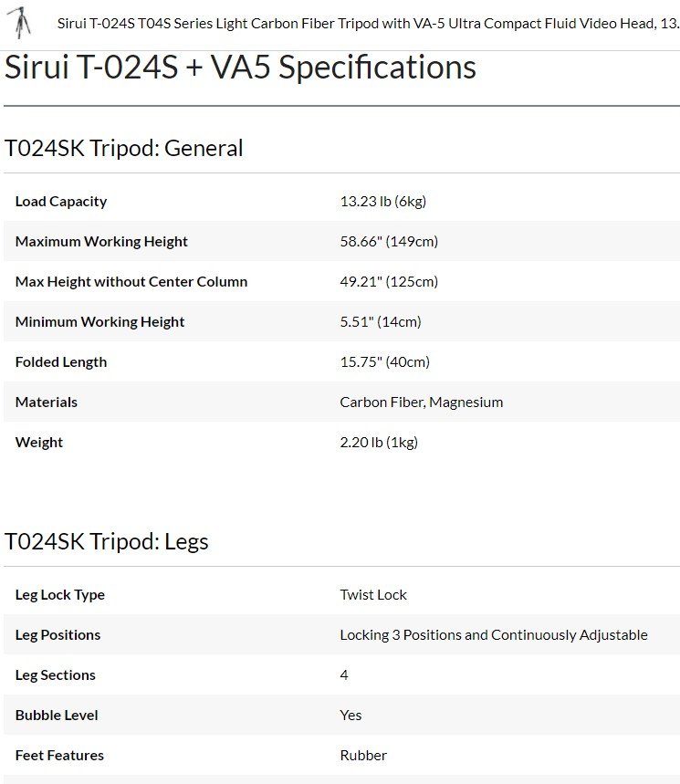Click the Feet Features Rubber value

point(363,755)
